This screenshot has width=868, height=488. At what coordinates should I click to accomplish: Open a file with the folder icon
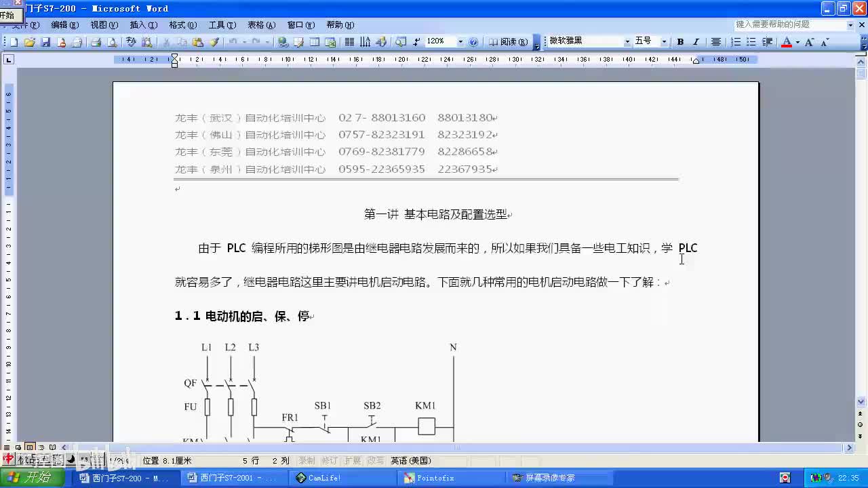pyautogui.click(x=30, y=42)
